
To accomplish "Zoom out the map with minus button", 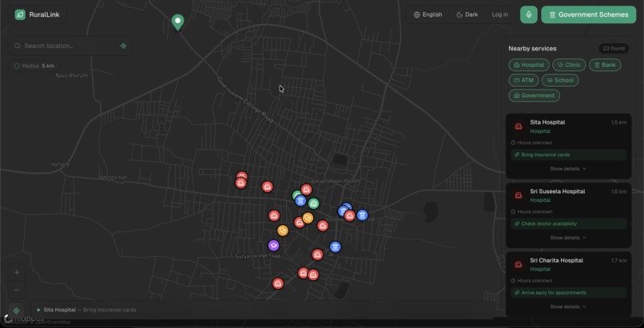I will 17,290.
